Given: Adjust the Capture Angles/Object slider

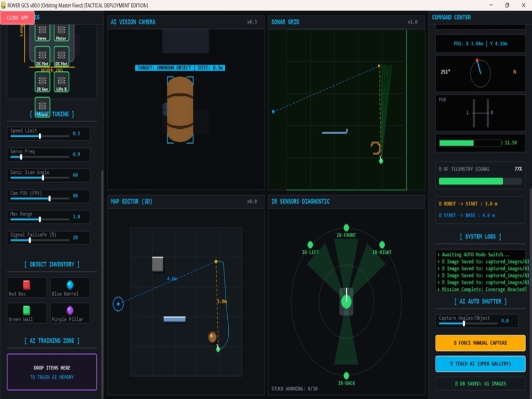Looking at the screenshot, I should (468, 323).
